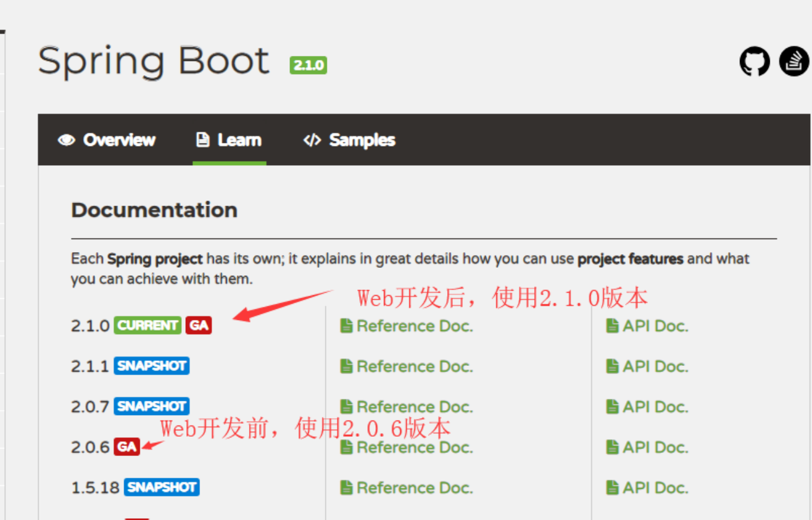Click document icon beside 1.5.18 API Doc.

point(613,487)
